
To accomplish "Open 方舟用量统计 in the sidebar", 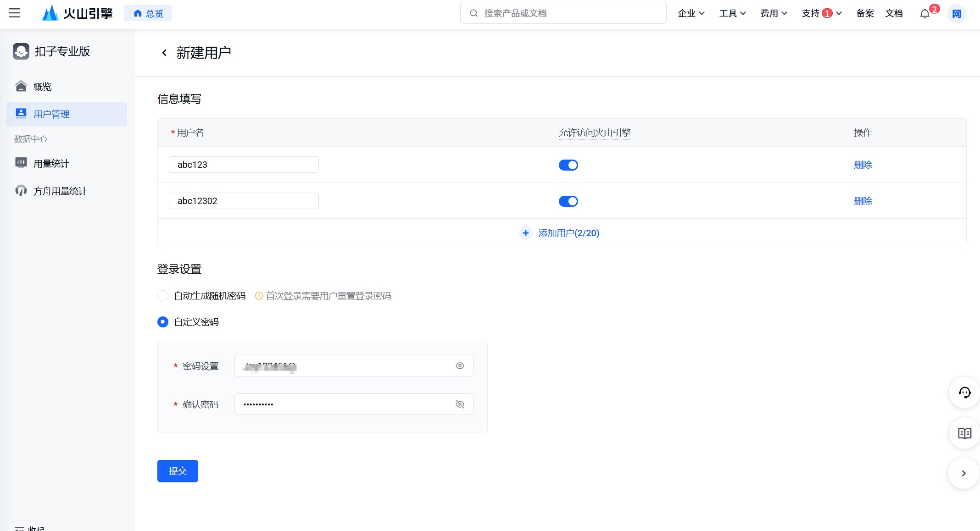I will [x=67, y=191].
